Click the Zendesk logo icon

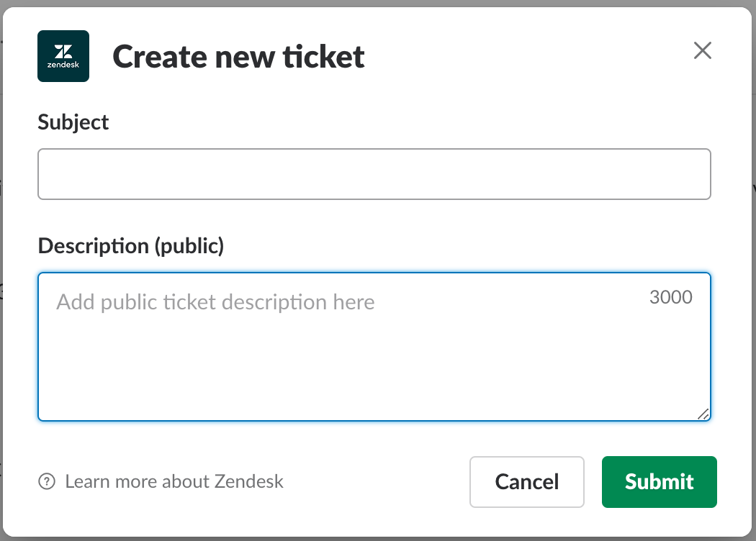coord(63,56)
